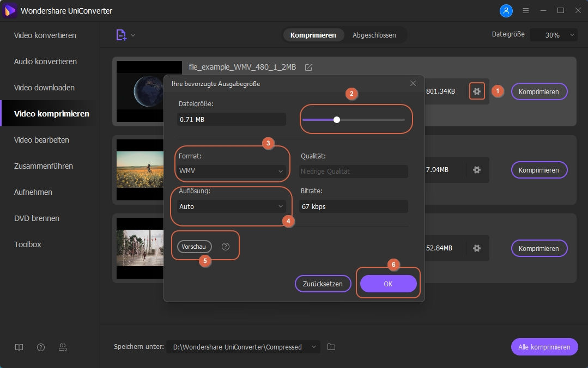588x368 pixels.
Task: Select Video konvertieren in the sidebar
Action: tap(45, 35)
